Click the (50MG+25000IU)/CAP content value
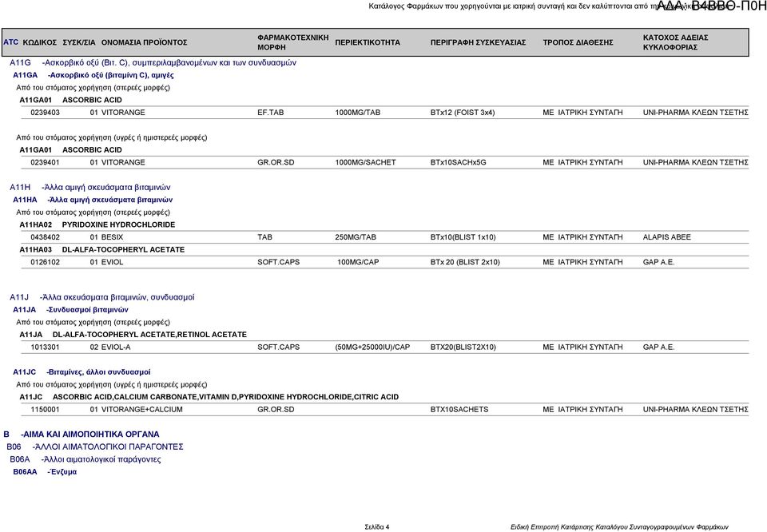 coord(372,347)
